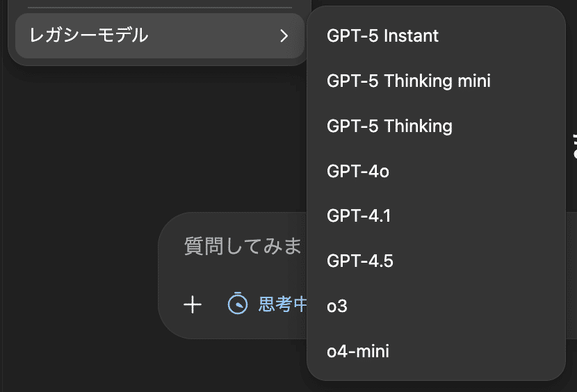Pick GPT-4o from legacy models

[x=357, y=171]
